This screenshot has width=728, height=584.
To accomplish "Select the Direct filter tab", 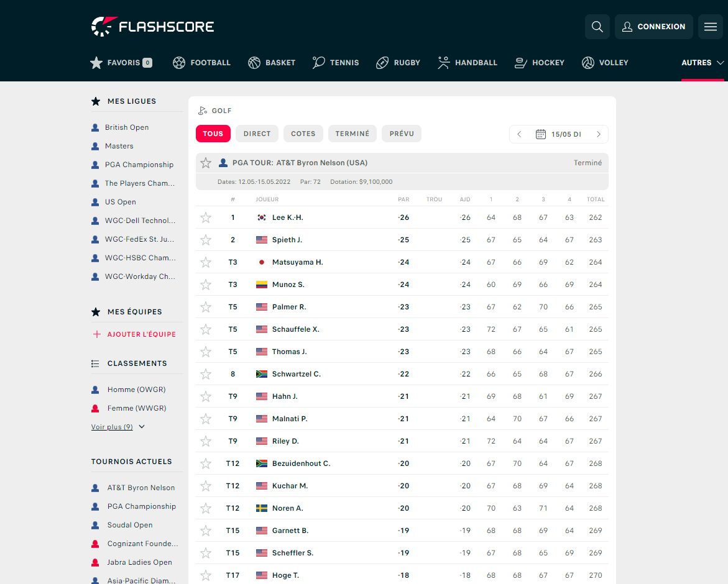I will (257, 134).
